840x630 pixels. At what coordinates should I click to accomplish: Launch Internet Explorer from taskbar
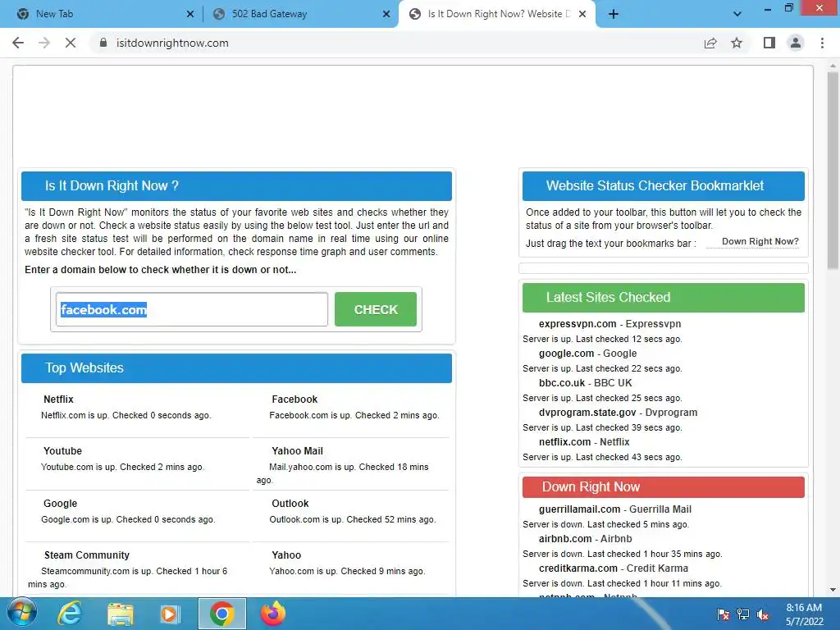[x=71, y=614]
